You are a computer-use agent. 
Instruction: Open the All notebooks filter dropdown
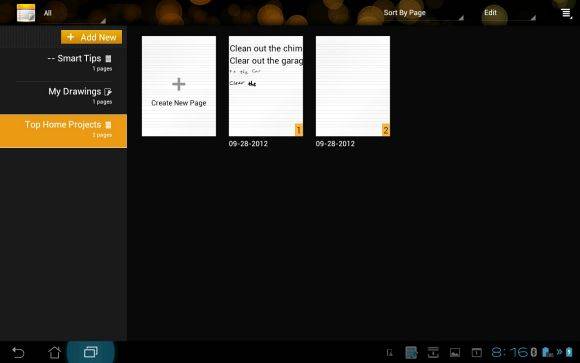tap(74, 13)
